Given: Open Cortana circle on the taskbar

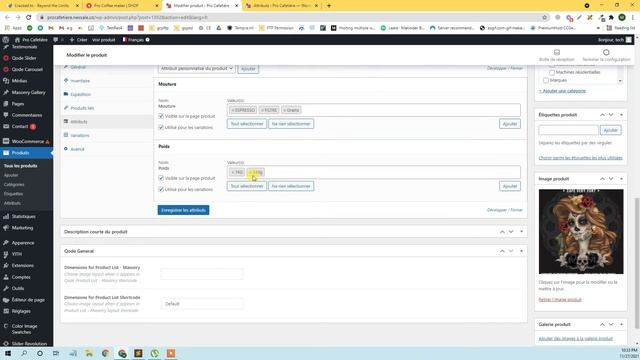Looking at the screenshot, I should [x=40, y=353].
